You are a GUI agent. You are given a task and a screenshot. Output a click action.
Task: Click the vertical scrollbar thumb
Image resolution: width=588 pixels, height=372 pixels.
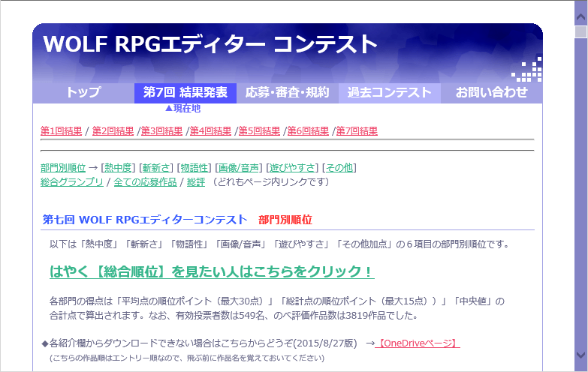[x=581, y=31]
